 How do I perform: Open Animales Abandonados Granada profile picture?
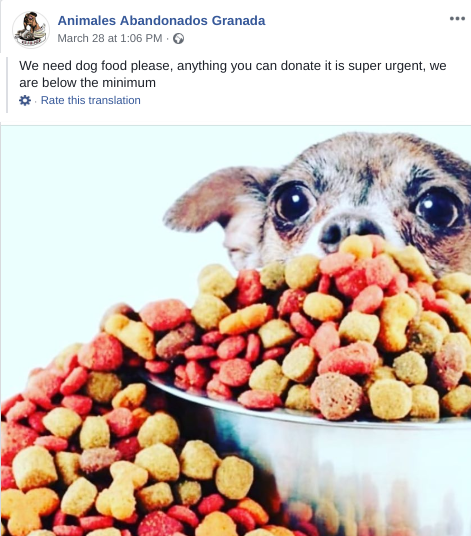[x=31, y=30]
